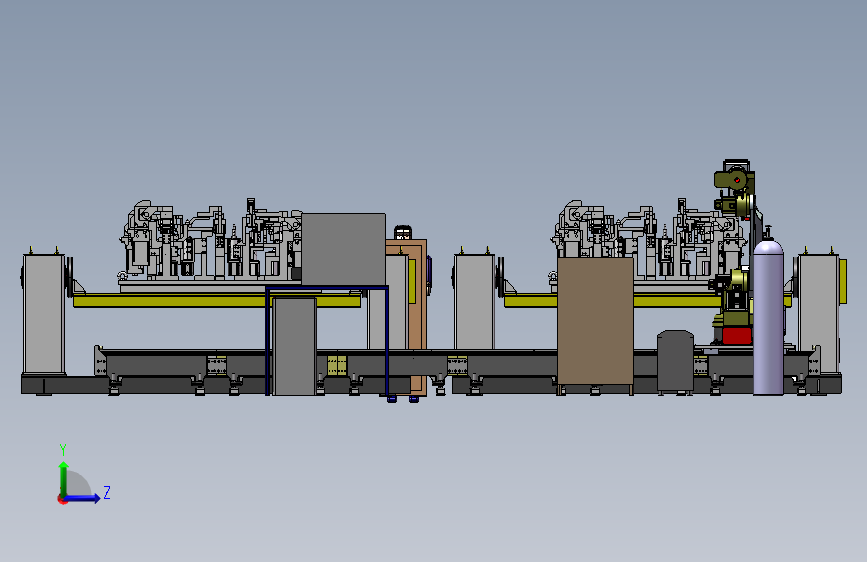
Task: Select the red origin point of the triad
Action: point(62,499)
